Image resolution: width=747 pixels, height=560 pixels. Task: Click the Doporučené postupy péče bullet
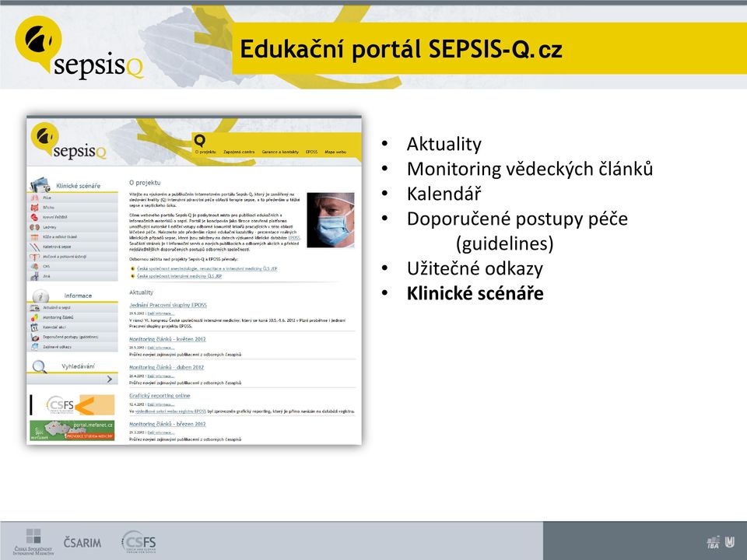pos(517,219)
